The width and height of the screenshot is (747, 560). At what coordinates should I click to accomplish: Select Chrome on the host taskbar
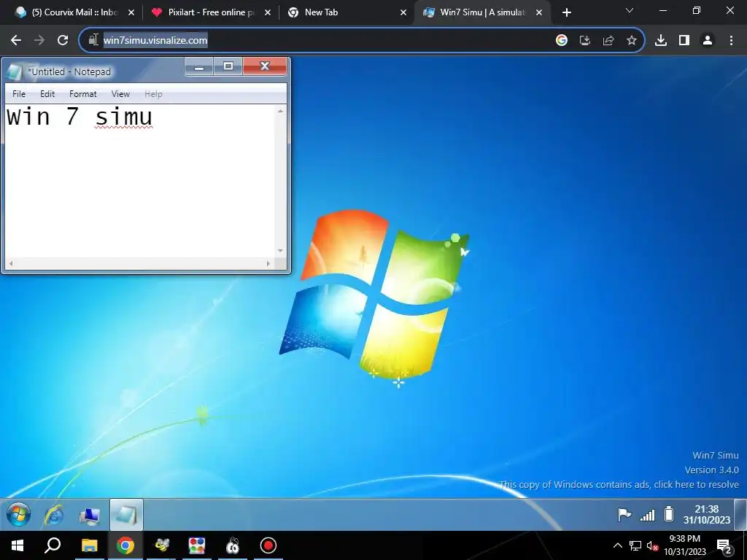tap(125, 545)
